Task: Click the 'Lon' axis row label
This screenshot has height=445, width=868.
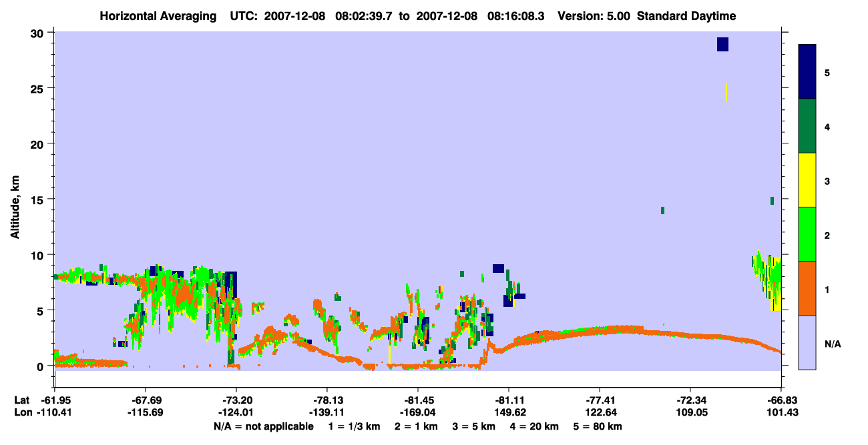Action: [x=22, y=413]
